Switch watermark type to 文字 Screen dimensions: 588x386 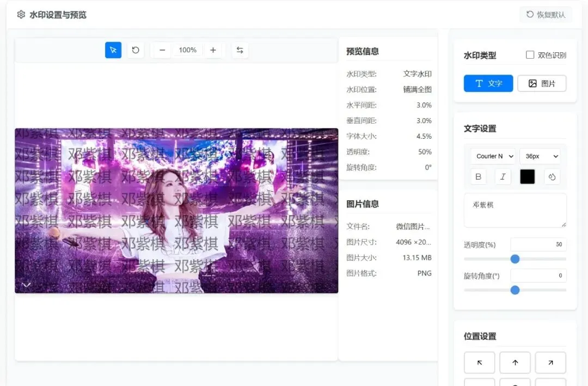coord(488,83)
